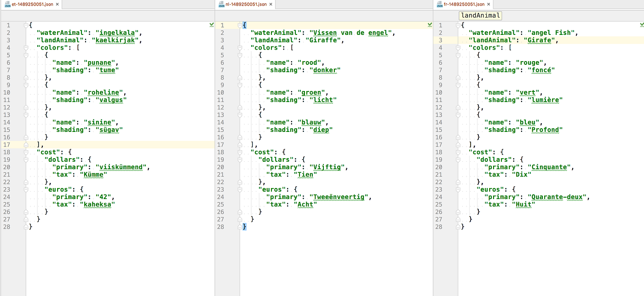Viewport: 644px width, 296px height.
Task: Collapse the euros object in the fr file
Action: [x=458, y=189]
